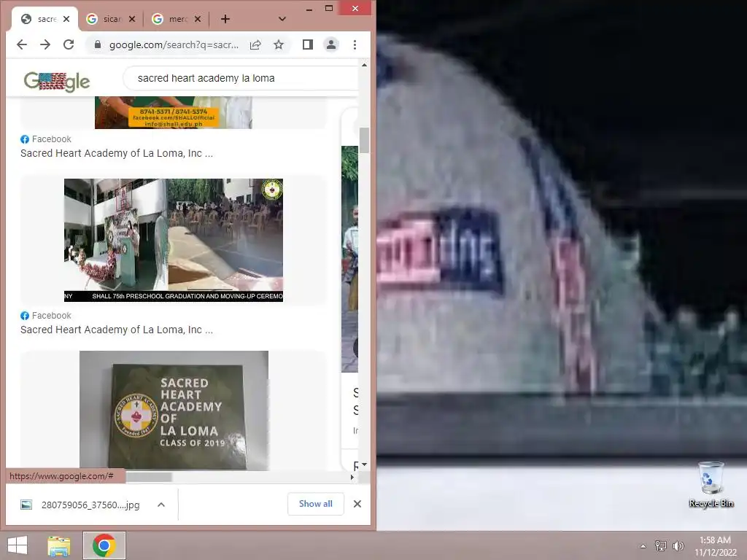View site information via lock icon

pos(98,44)
